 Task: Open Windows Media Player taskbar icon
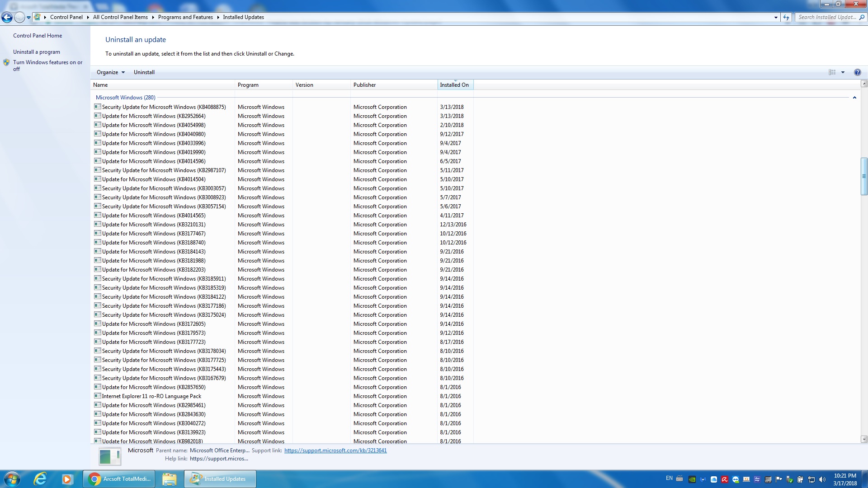coord(67,479)
